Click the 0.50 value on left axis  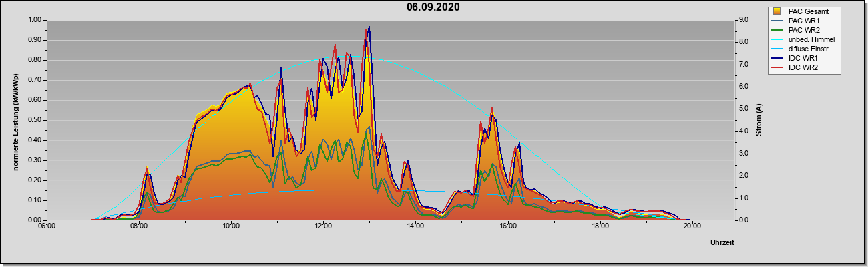35,120
